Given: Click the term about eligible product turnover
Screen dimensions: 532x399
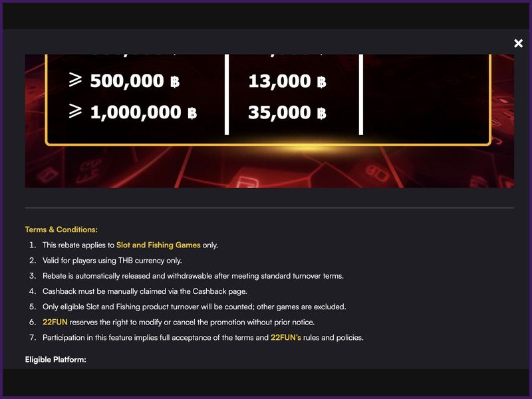Looking at the screenshot, I should click(x=194, y=307).
